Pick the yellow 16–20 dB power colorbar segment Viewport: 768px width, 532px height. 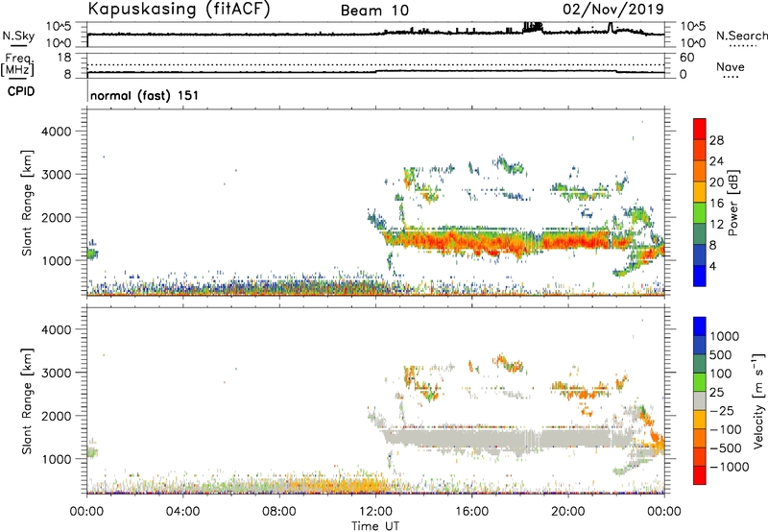click(x=700, y=192)
